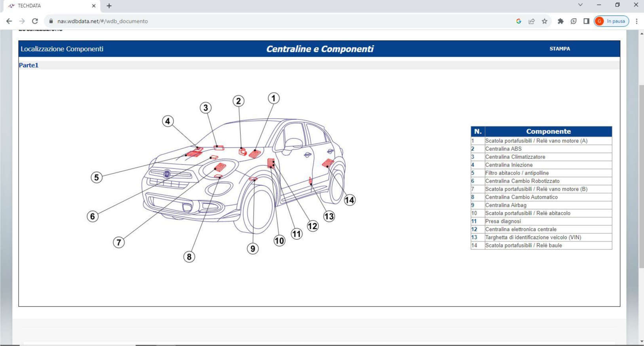Image resolution: width=644 pixels, height=346 pixels.
Task: Bookmark this page with star icon
Action: 545,21
